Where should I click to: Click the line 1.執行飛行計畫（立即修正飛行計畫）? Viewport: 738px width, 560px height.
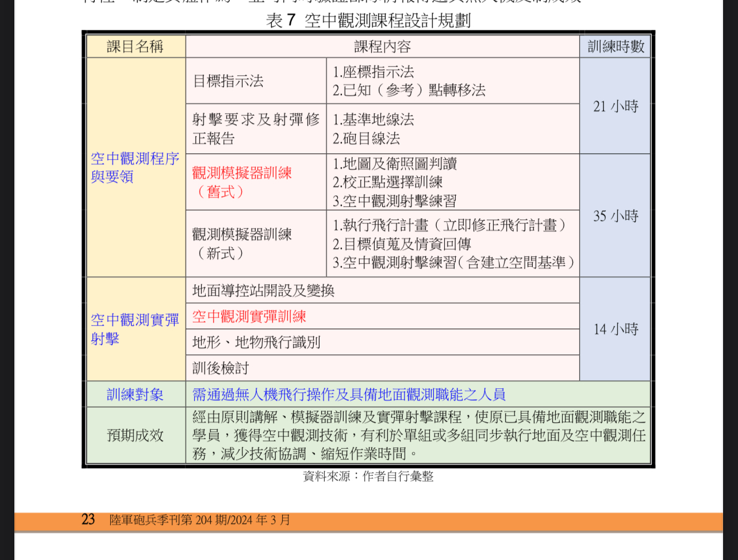450,225
